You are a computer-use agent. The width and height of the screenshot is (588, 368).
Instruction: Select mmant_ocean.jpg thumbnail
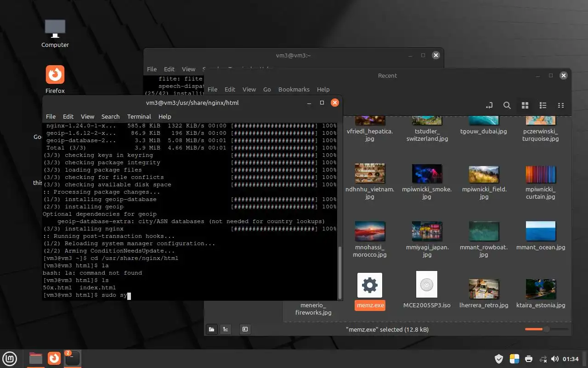click(541, 231)
